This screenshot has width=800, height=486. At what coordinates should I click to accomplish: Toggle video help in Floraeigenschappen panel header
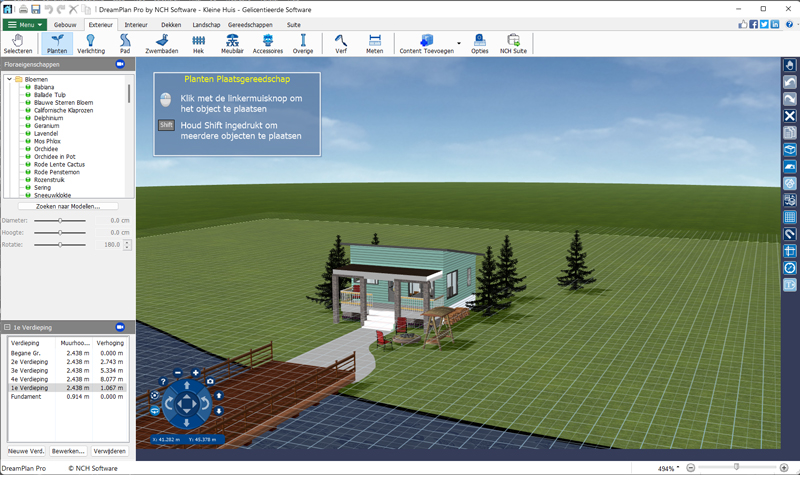(x=120, y=63)
